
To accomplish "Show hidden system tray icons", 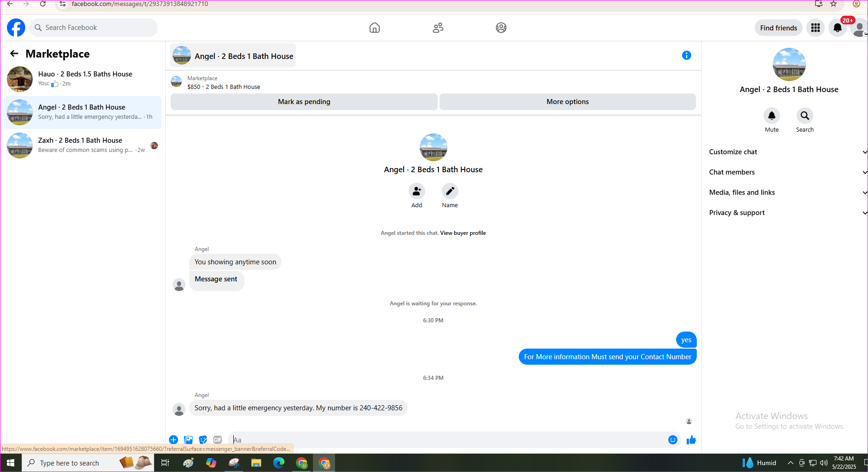I will coord(791,463).
